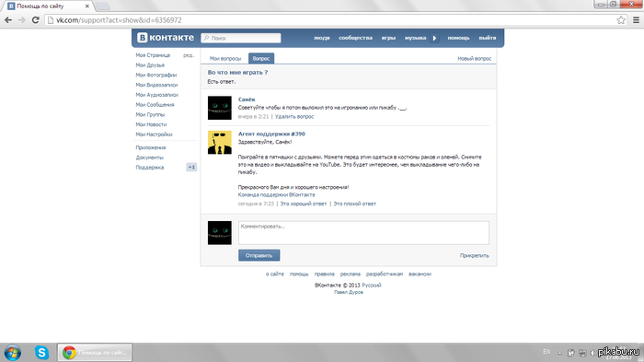Focus the Комментировать text field

[x=364, y=233]
